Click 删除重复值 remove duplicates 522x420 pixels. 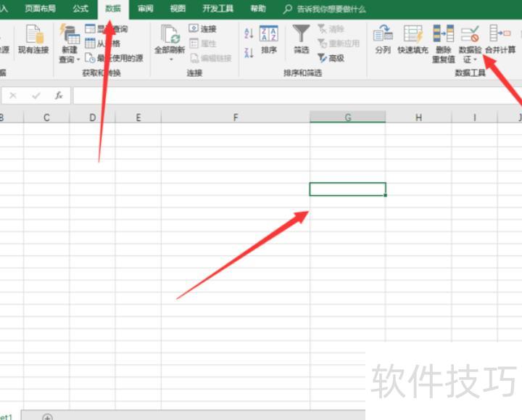coord(444,44)
